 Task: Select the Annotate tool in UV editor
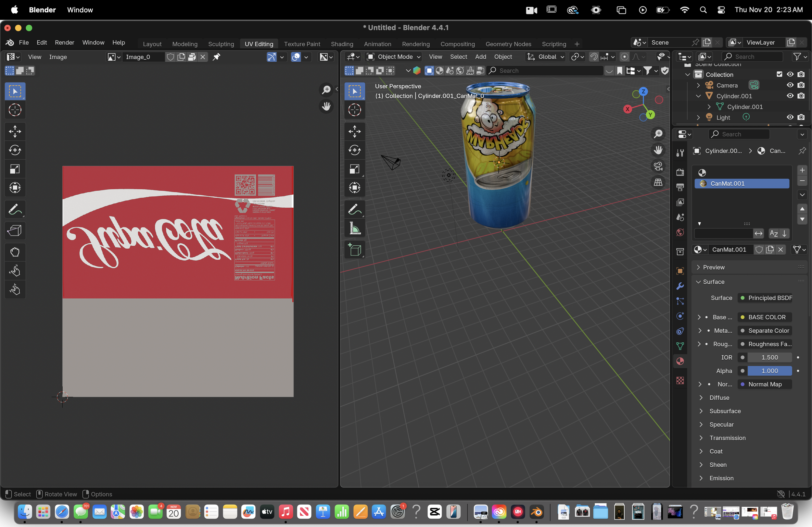coord(15,209)
